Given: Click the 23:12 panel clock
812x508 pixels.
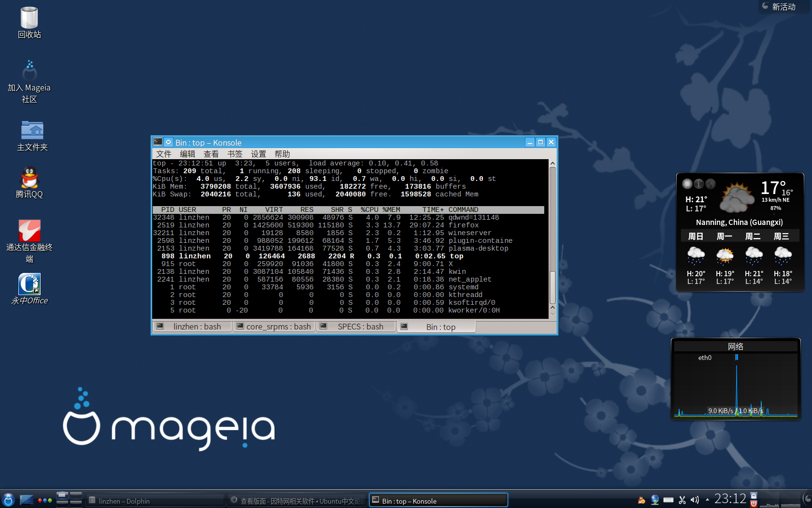Looking at the screenshot, I should point(730,499).
